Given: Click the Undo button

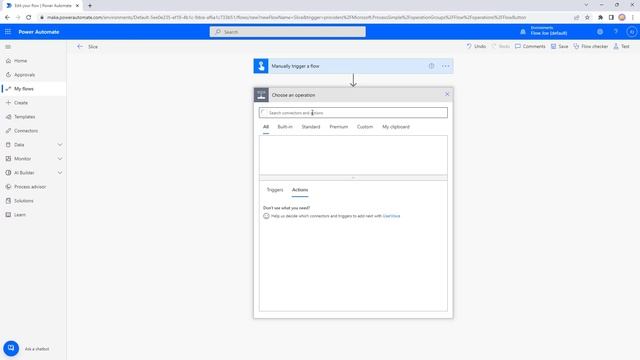Looking at the screenshot, I should [476, 47].
